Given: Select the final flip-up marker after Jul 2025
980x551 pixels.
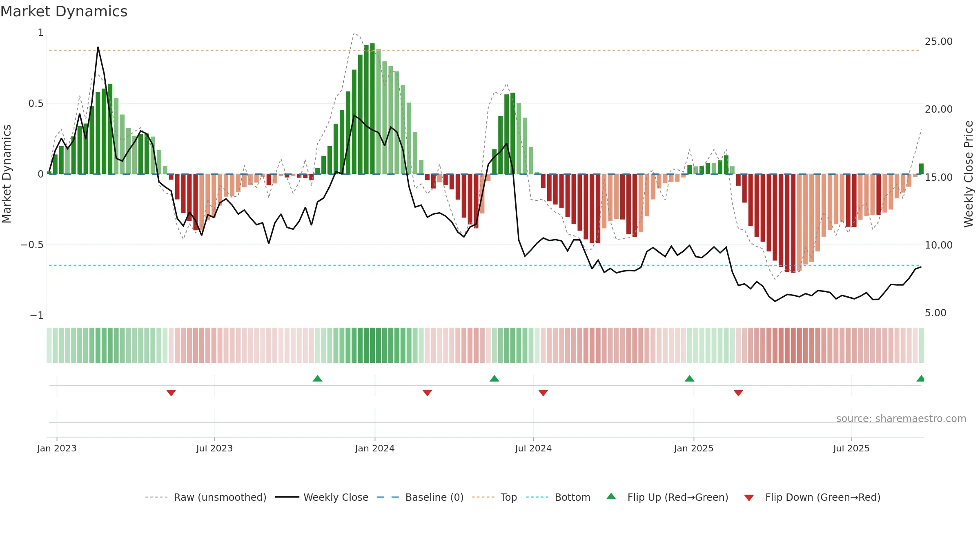Looking at the screenshot, I should [921, 378].
